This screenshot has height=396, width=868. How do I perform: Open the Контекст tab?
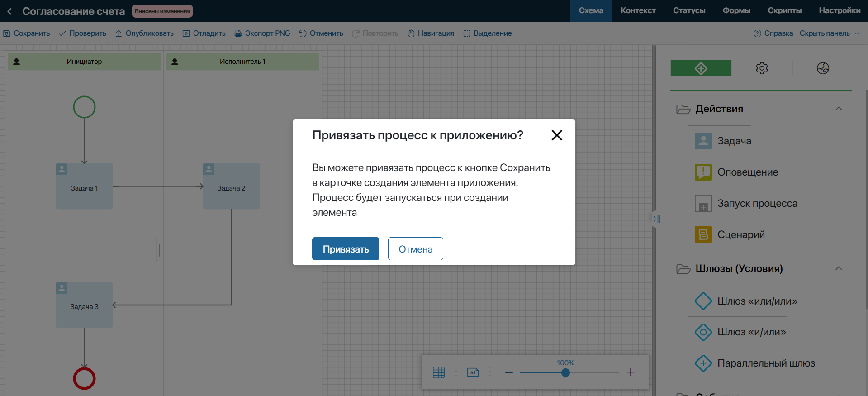[x=638, y=11]
